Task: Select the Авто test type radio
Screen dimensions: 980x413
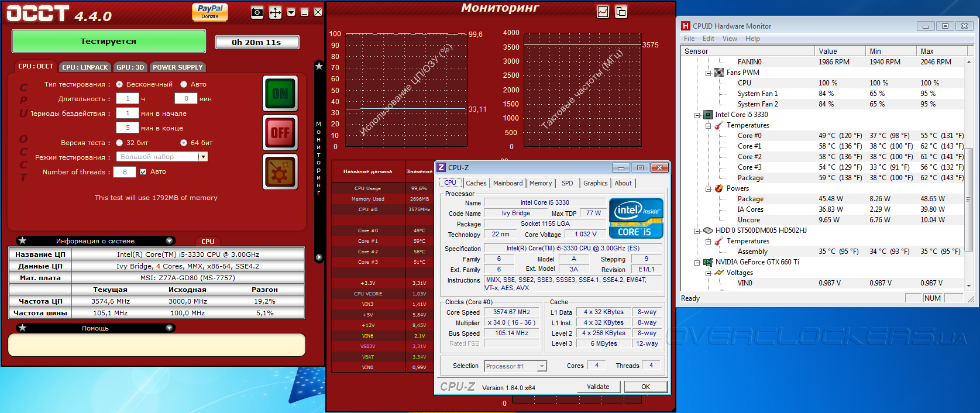Action: 184,84
